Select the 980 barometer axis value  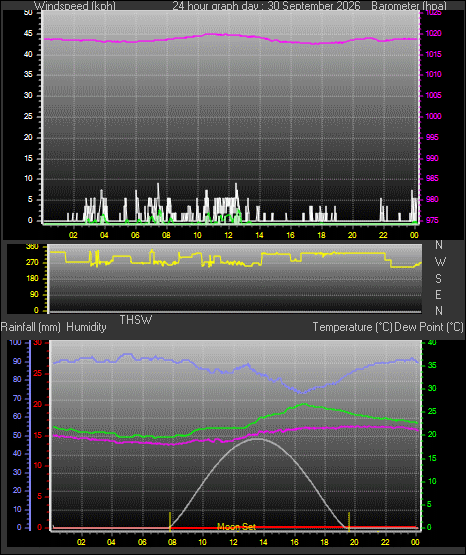click(432, 199)
